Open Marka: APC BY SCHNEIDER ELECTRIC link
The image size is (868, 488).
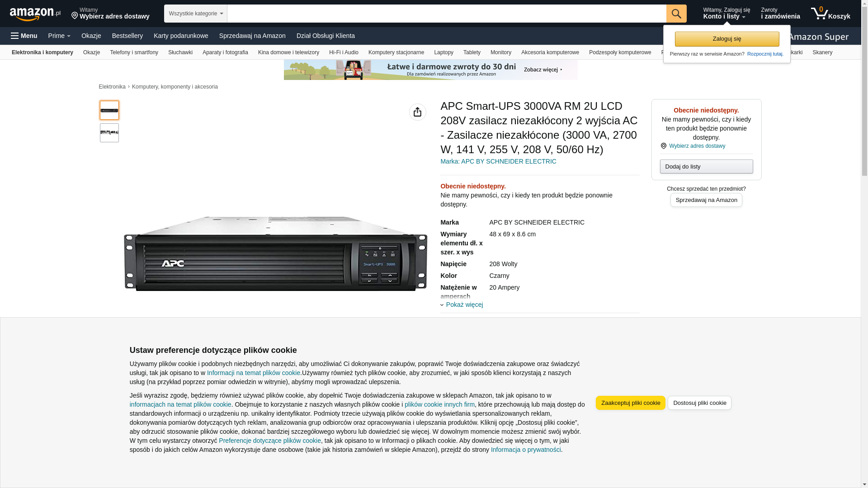[498, 161]
